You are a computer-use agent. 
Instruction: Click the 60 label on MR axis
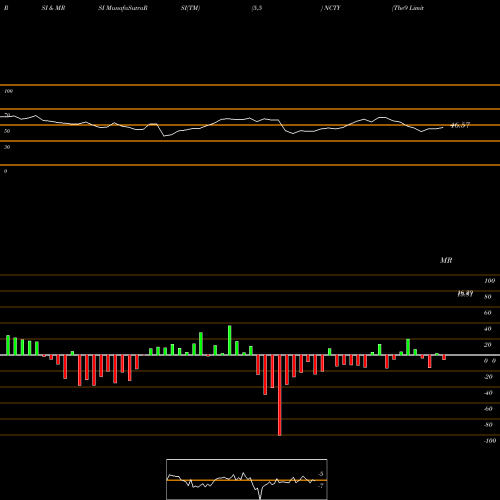point(487,313)
